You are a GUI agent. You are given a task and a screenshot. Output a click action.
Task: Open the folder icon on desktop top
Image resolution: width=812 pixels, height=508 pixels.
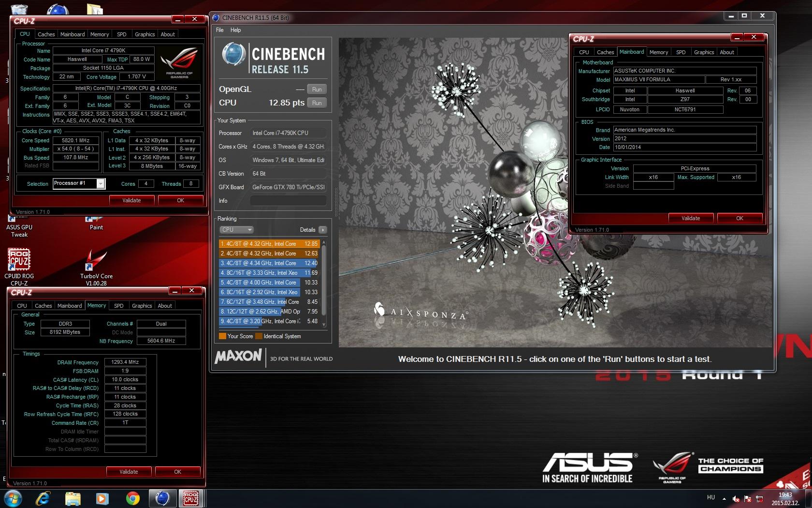95,9
